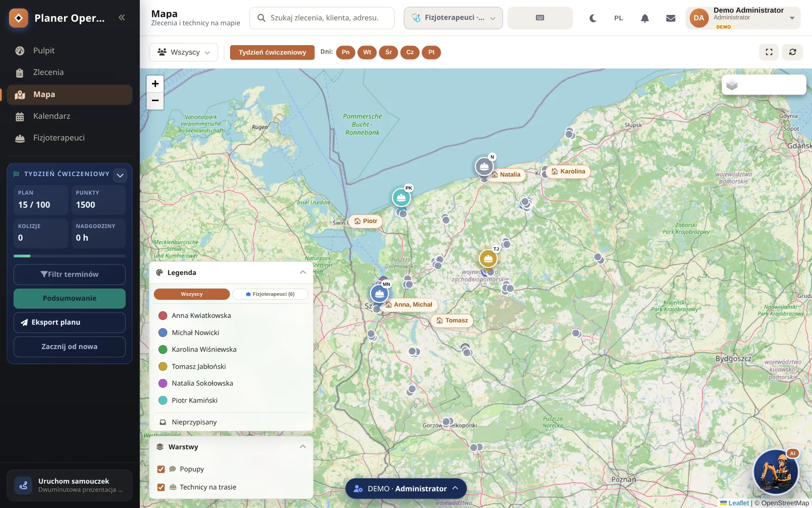Select Natalia Sokołowska in legend
812x508 pixels.
coord(231,383)
